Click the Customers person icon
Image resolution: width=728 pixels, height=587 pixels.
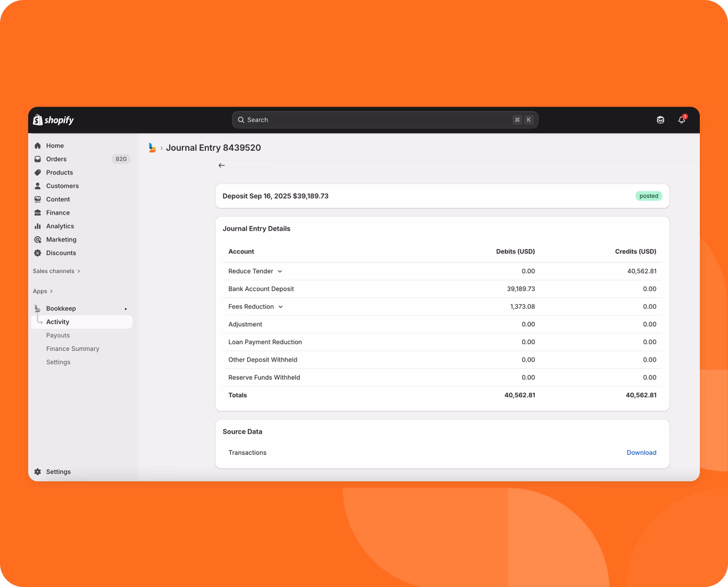[x=38, y=186]
